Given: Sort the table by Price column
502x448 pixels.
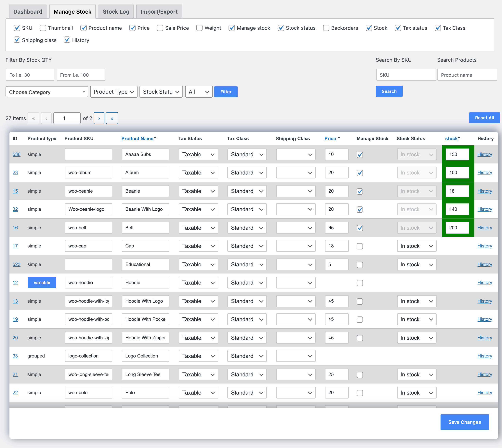Looking at the screenshot, I should 330,138.
